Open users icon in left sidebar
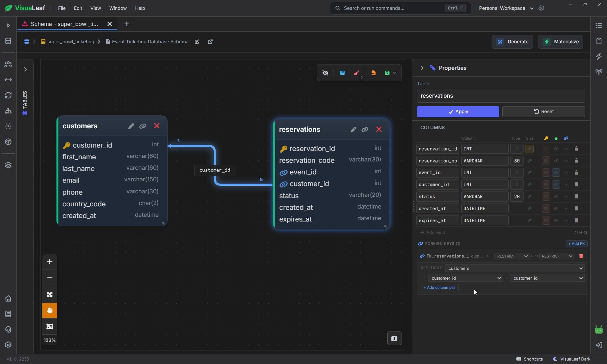 click(8, 64)
